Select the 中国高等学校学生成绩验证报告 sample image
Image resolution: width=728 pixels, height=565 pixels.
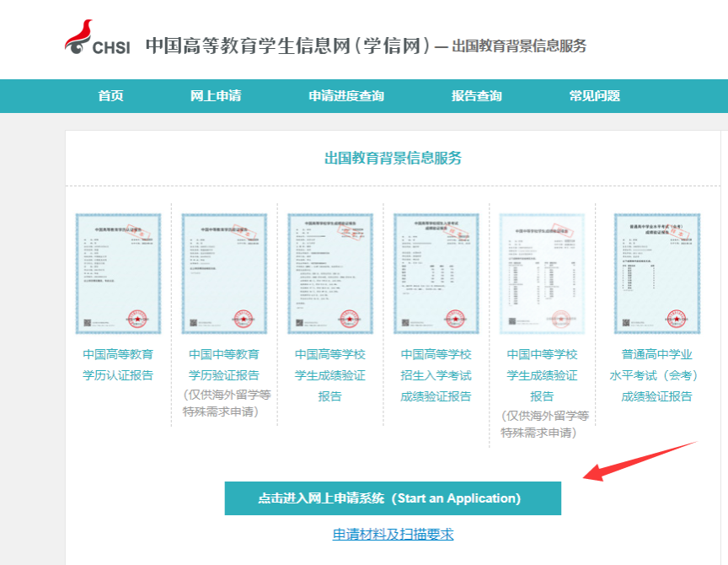tap(330, 273)
